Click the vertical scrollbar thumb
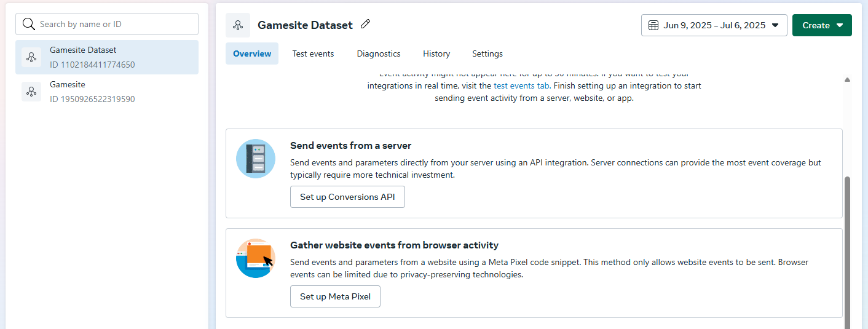Image resolution: width=868 pixels, height=329 pixels. [847, 252]
